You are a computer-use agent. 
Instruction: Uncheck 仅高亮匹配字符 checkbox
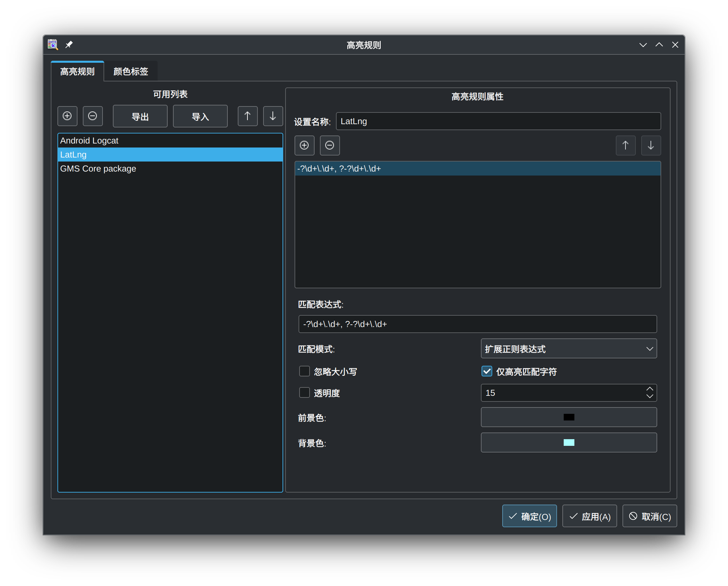click(519, 371)
